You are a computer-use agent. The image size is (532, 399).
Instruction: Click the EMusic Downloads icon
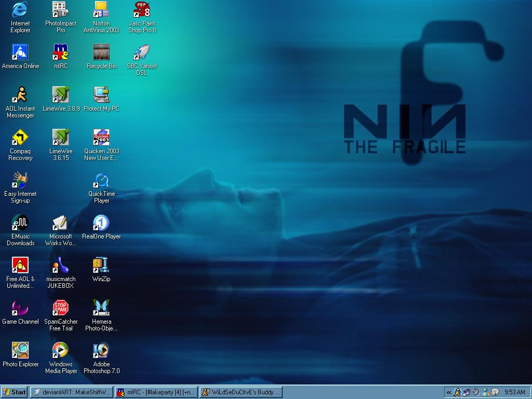click(20, 222)
